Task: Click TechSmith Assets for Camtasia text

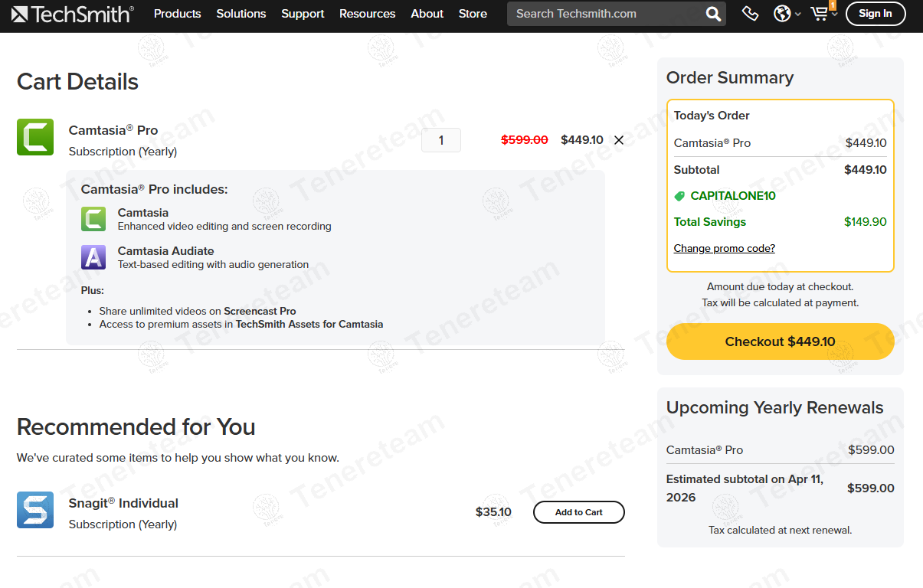Action: [309, 325]
